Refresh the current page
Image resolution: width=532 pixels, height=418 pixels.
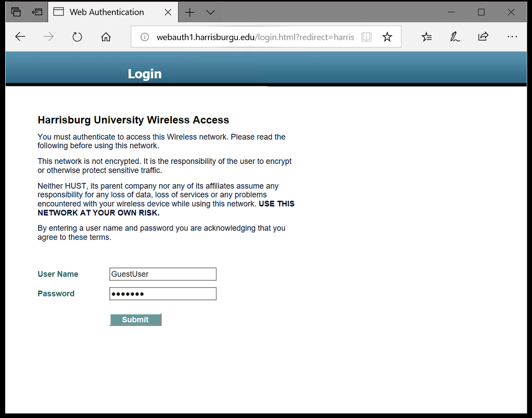pyautogui.click(x=77, y=36)
